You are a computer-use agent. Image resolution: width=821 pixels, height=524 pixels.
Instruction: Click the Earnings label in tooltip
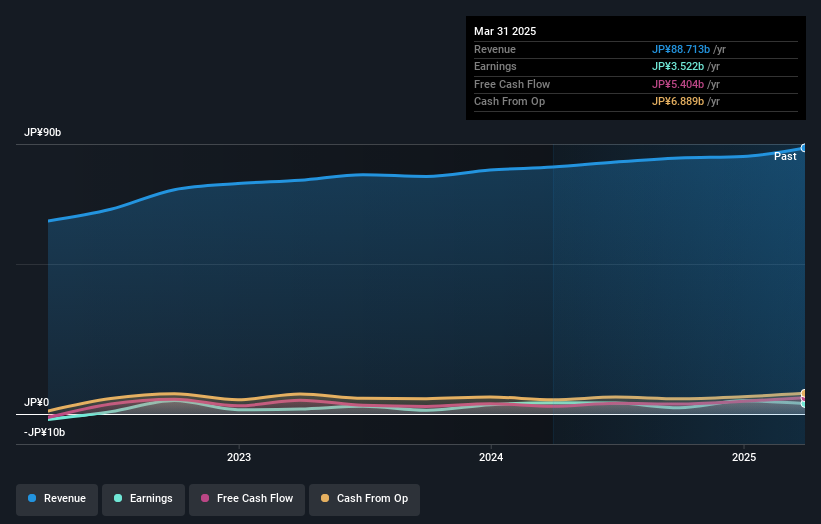coord(495,66)
